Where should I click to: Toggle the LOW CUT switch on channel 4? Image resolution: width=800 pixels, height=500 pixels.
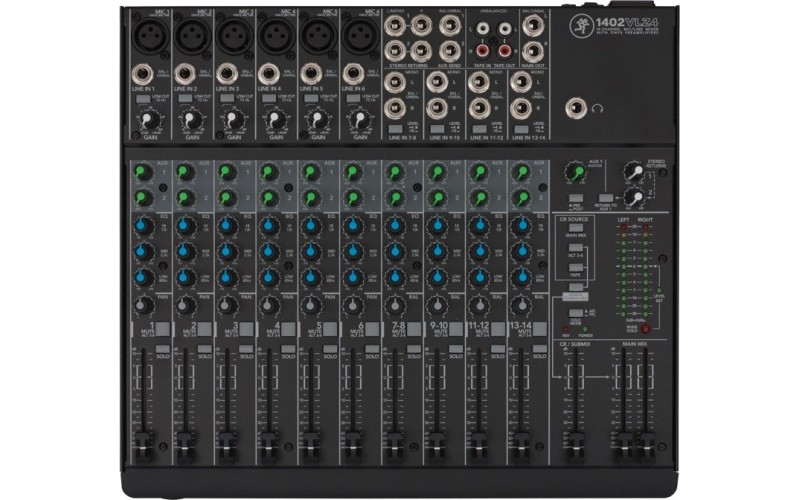(268, 98)
